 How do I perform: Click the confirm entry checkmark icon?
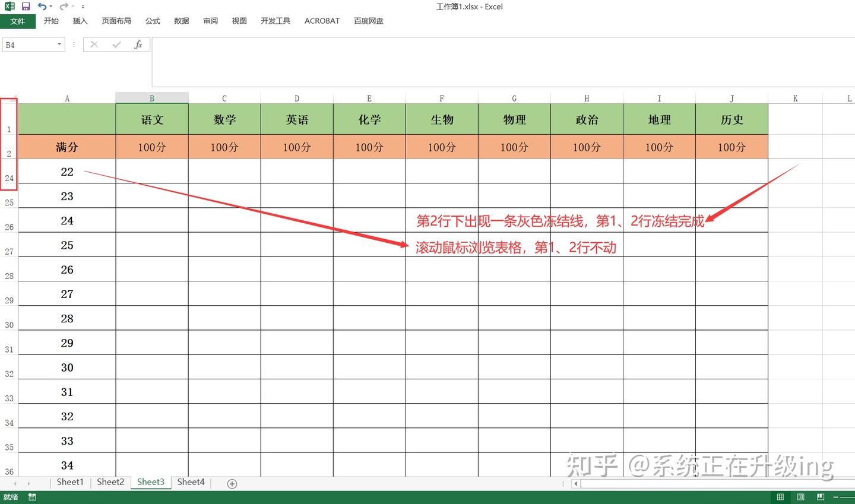[x=116, y=45]
